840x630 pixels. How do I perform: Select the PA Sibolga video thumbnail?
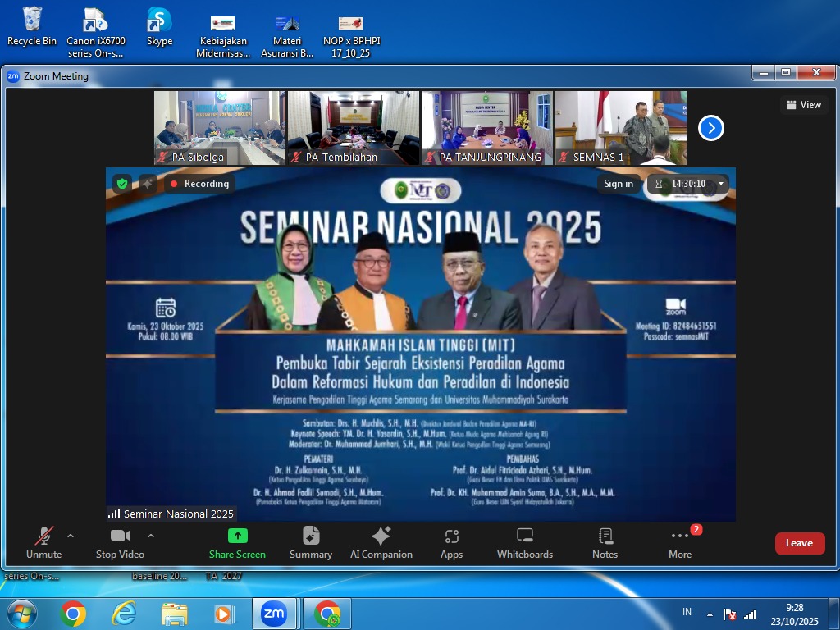220,128
